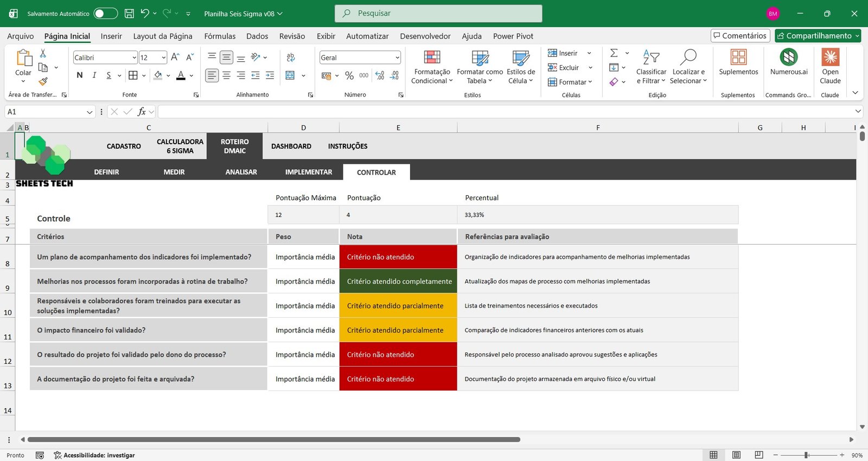This screenshot has height=461, width=868.
Task: Open the Power Pivot tab
Action: pos(513,36)
